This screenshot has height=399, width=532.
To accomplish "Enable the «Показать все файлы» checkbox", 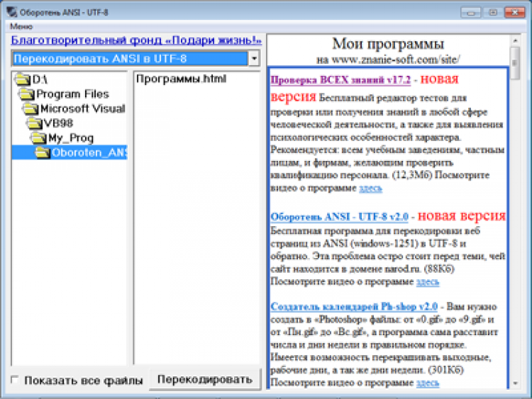I will [x=15, y=380].
